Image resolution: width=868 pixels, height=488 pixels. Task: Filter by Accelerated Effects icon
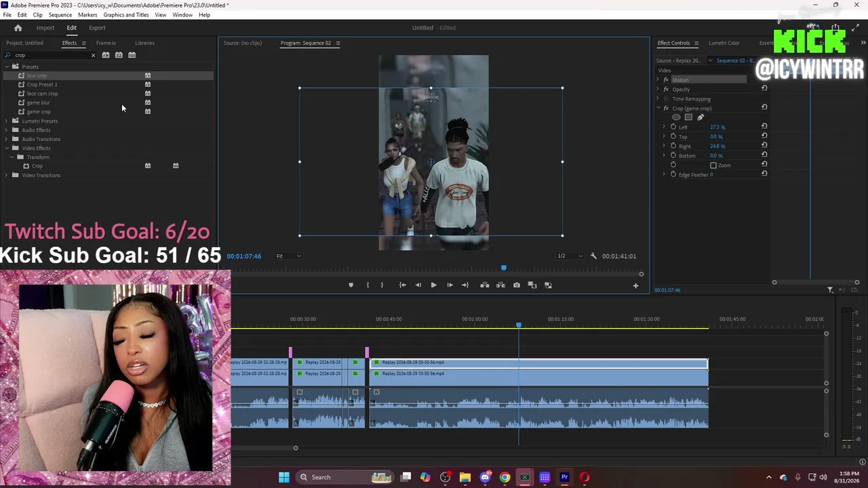(x=106, y=55)
